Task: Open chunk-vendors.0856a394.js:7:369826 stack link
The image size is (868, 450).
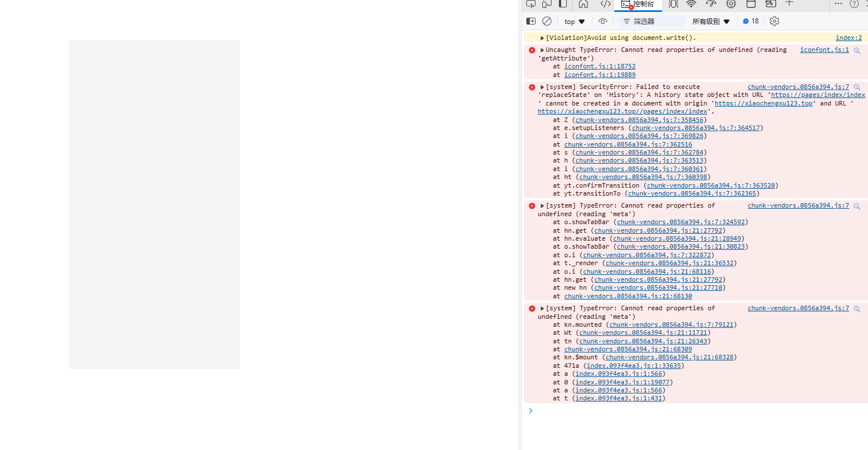Action: click(639, 136)
